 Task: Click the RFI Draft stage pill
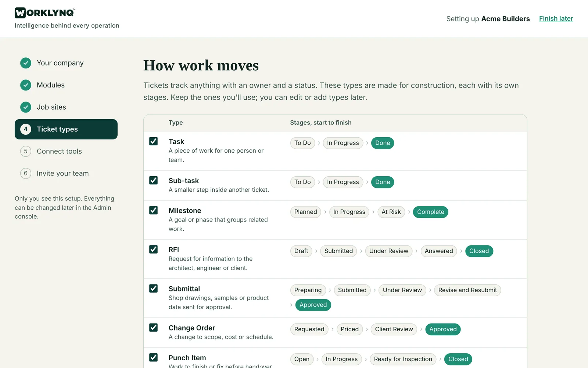tap(301, 251)
